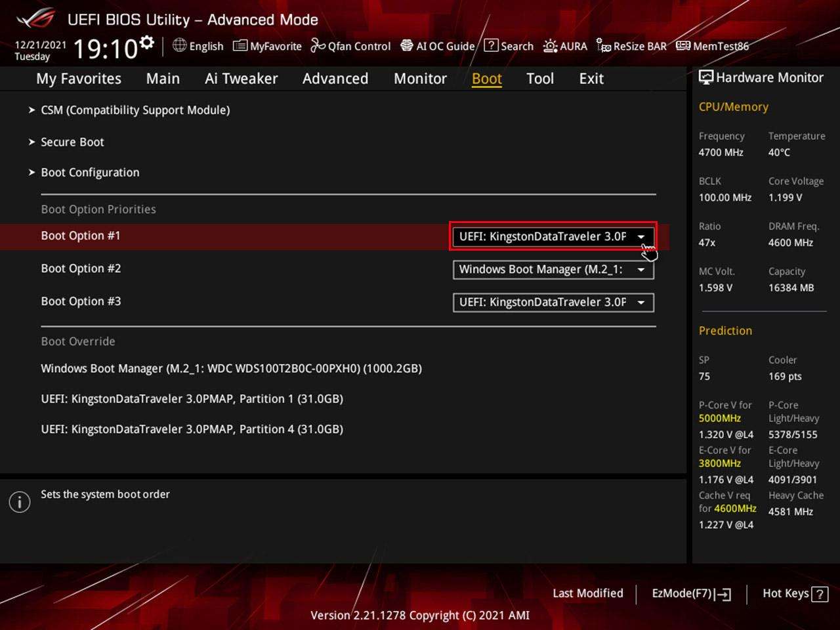Open Qfan Control fan settings

coord(350,46)
